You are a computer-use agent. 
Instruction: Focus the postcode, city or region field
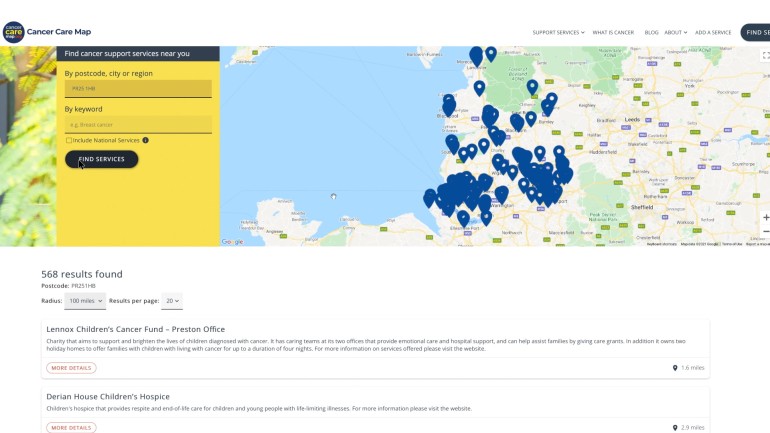click(138, 89)
